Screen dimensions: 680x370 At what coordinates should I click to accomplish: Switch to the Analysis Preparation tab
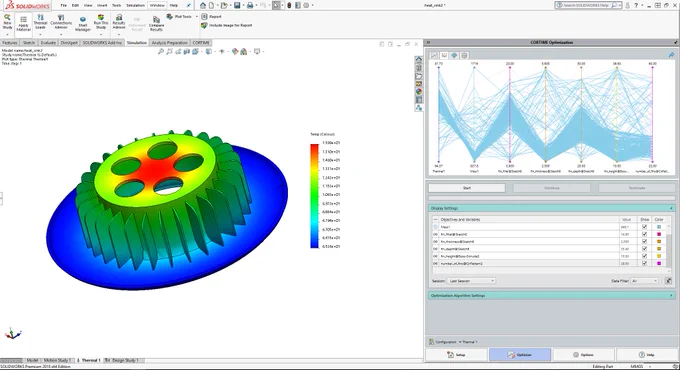coord(170,43)
